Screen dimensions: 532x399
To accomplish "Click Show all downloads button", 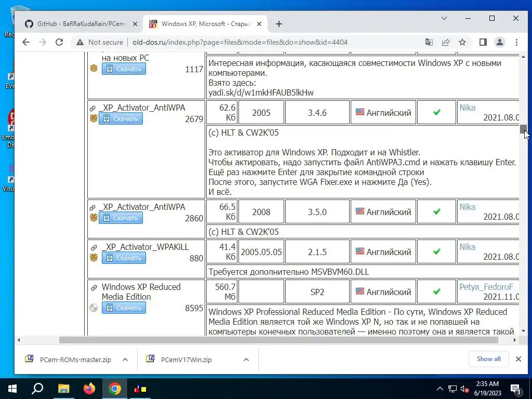I will click(488, 359).
